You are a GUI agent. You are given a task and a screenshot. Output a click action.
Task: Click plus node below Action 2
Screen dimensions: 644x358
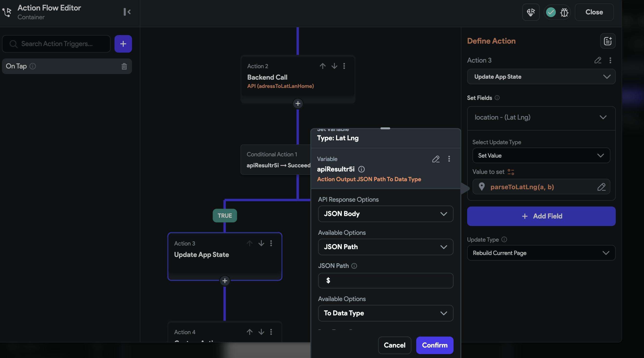pos(298,104)
